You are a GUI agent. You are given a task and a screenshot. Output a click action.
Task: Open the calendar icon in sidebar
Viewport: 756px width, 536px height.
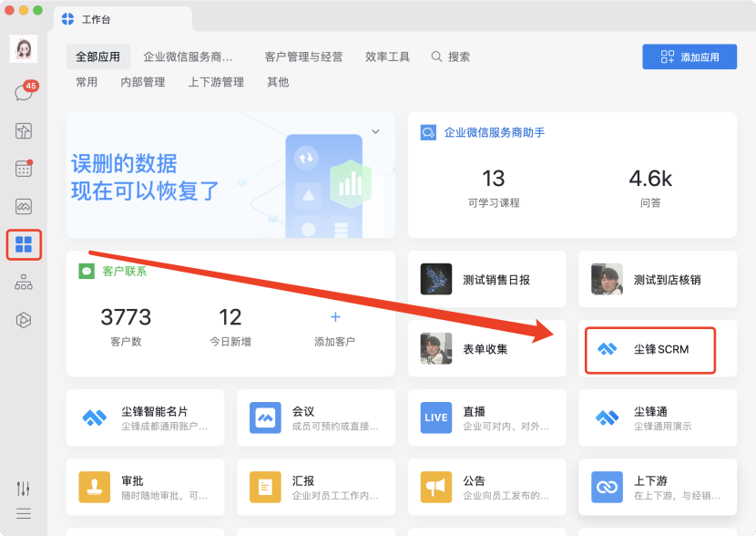tap(24, 169)
